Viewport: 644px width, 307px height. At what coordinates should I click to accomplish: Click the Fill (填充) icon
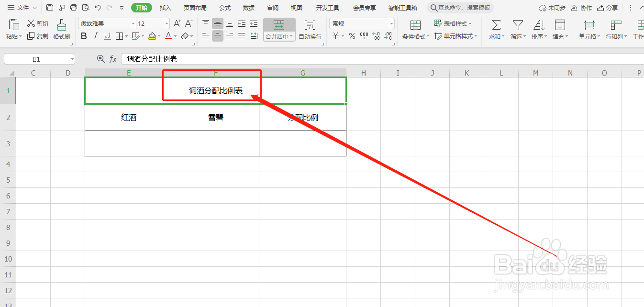560,25
